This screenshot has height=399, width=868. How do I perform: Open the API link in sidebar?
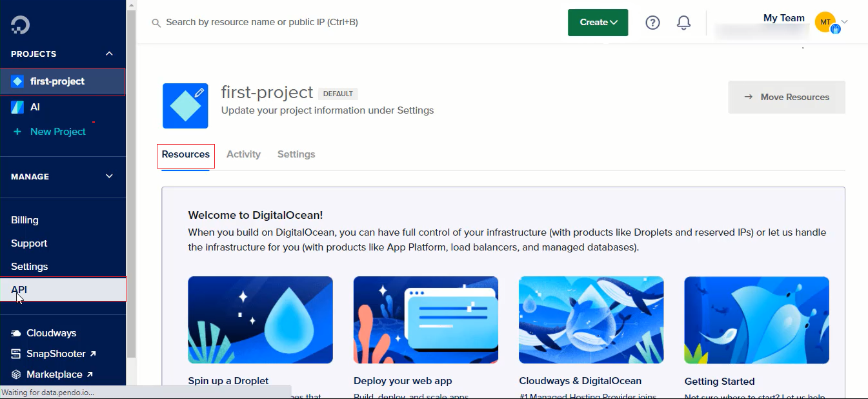[19, 290]
